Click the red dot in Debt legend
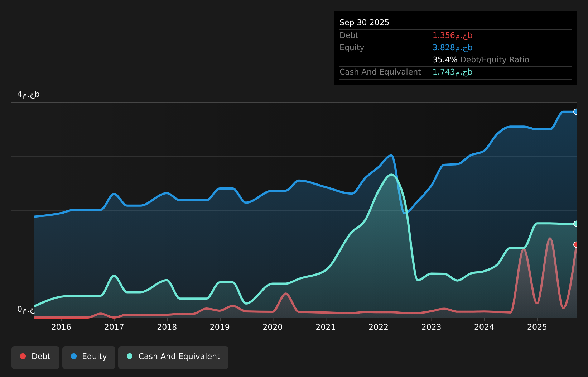588x377 pixels. 23,357
